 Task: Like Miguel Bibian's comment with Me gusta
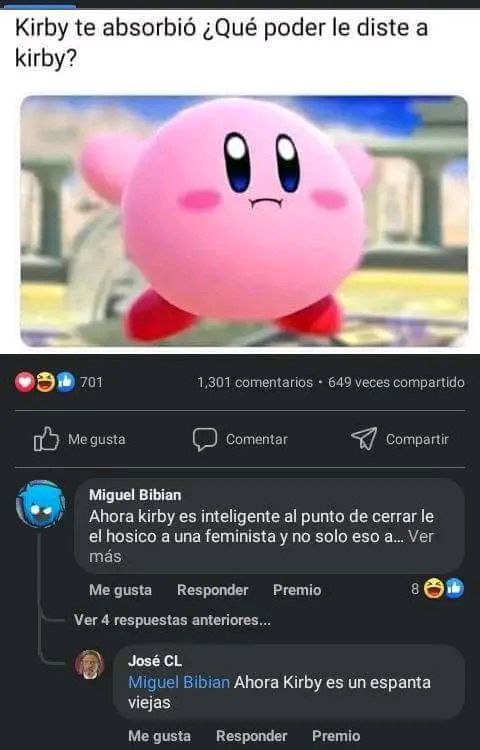[x=120, y=590]
